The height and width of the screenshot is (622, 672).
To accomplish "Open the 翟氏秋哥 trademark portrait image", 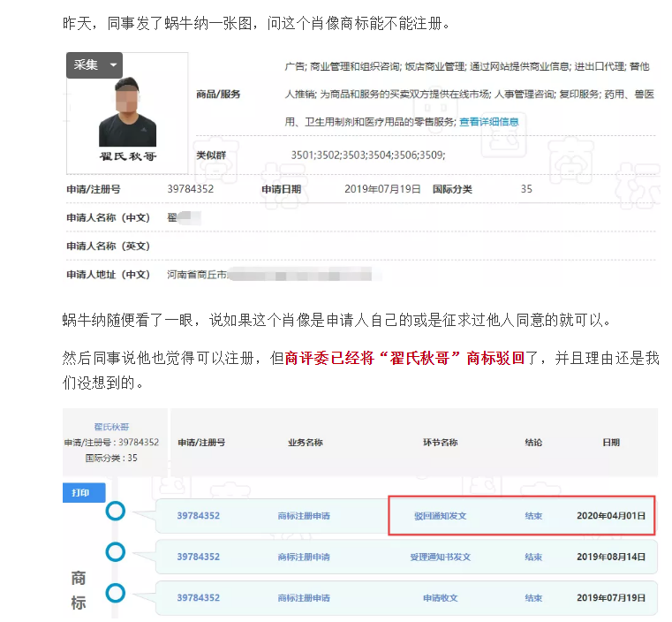I will coord(127,111).
